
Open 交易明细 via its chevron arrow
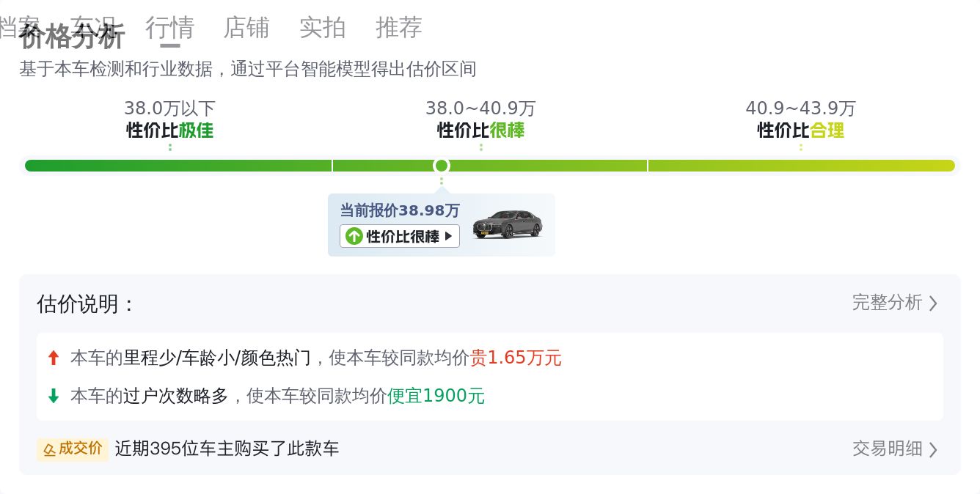pos(933,449)
